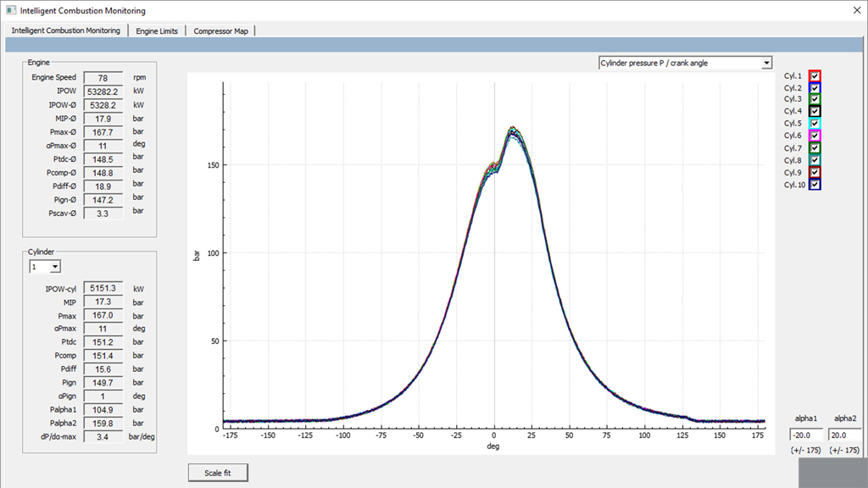
Task: Toggle Cyl.4 curve checkbox
Action: click(x=815, y=111)
